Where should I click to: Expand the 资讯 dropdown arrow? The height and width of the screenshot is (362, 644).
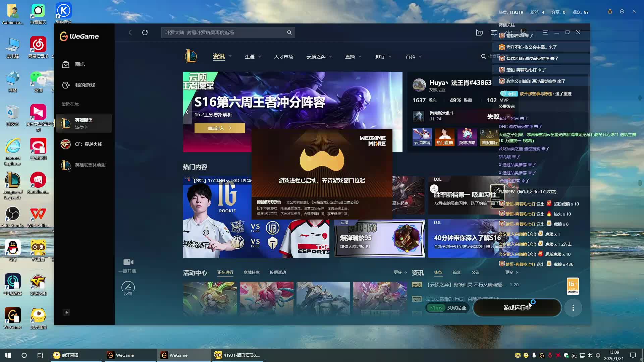pos(230,56)
